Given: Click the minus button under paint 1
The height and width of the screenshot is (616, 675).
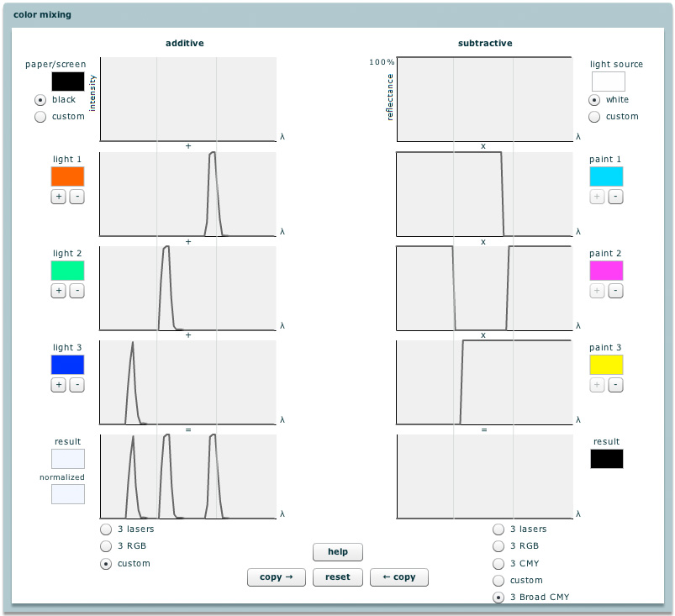Looking at the screenshot, I should point(614,197).
